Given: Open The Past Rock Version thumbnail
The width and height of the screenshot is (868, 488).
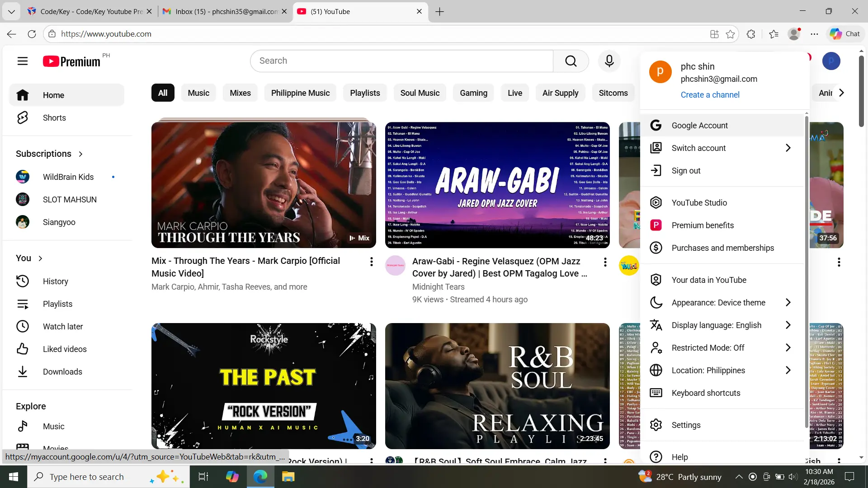Looking at the screenshot, I should (264, 386).
